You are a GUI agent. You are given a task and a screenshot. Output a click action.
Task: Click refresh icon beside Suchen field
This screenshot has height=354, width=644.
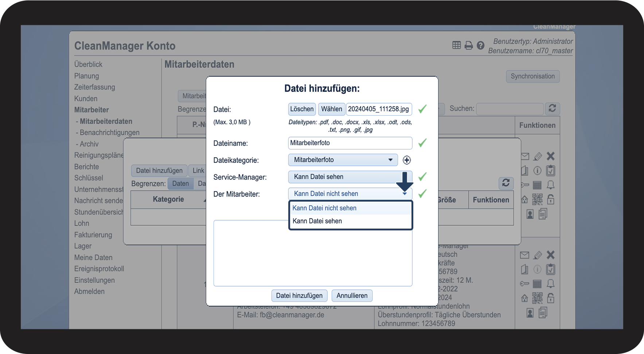[552, 108]
